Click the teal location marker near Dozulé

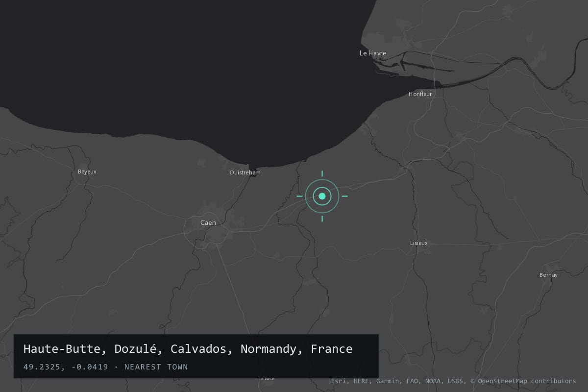(x=322, y=196)
